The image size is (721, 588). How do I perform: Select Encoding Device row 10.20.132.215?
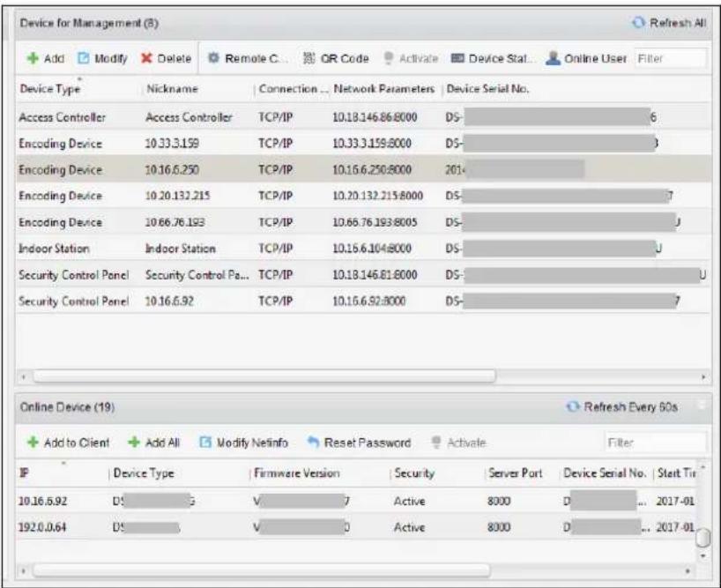363,196
